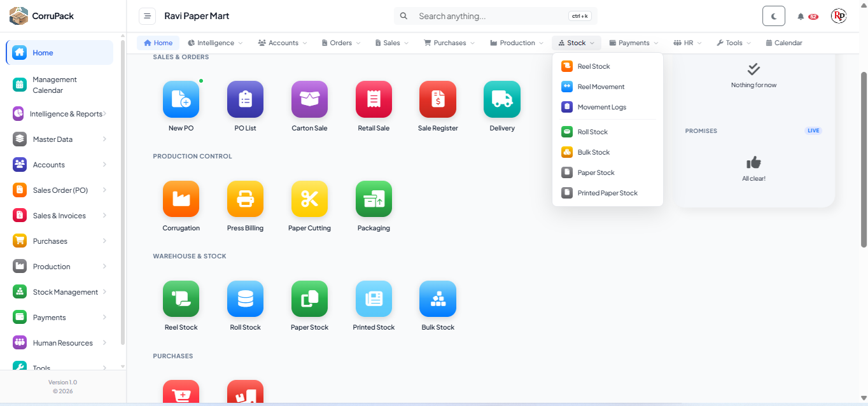The height and width of the screenshot is (406, 868).
Task: Expand the Purchases dropdown in top navigation
Action: pyautogui.click(x=449, y=43)
